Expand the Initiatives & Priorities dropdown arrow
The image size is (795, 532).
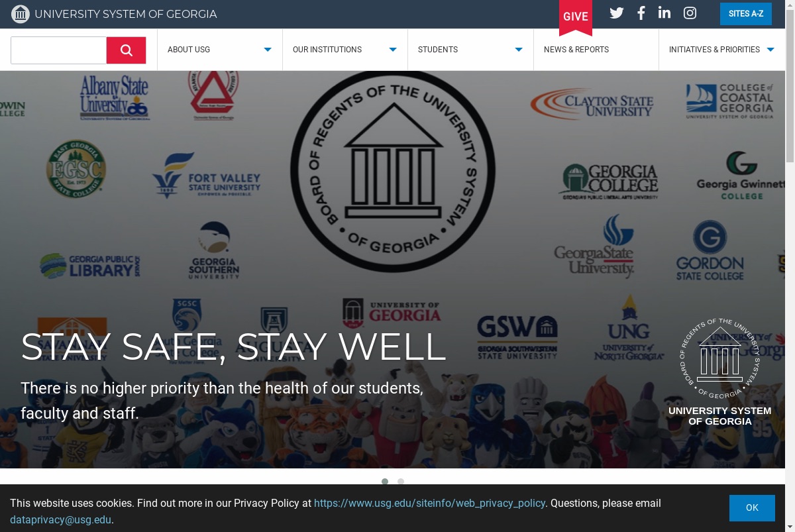pos(770,50)
